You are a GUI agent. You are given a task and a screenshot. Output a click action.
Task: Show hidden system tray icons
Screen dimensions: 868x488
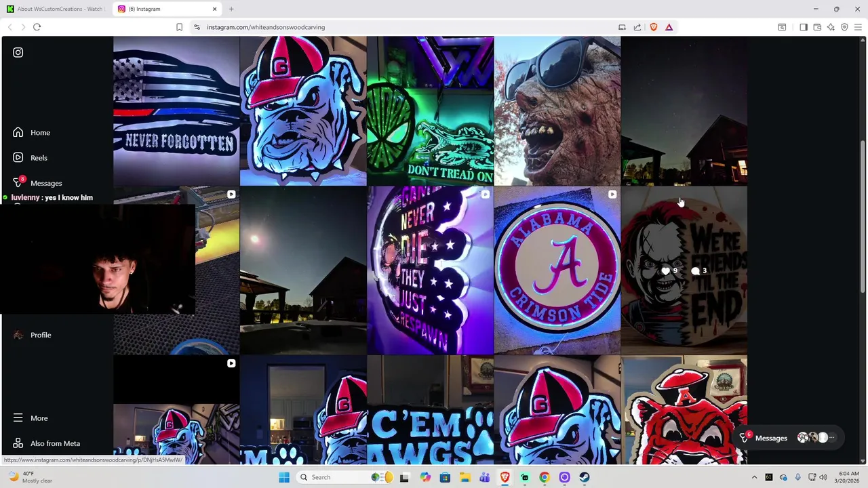pos(754,477)
